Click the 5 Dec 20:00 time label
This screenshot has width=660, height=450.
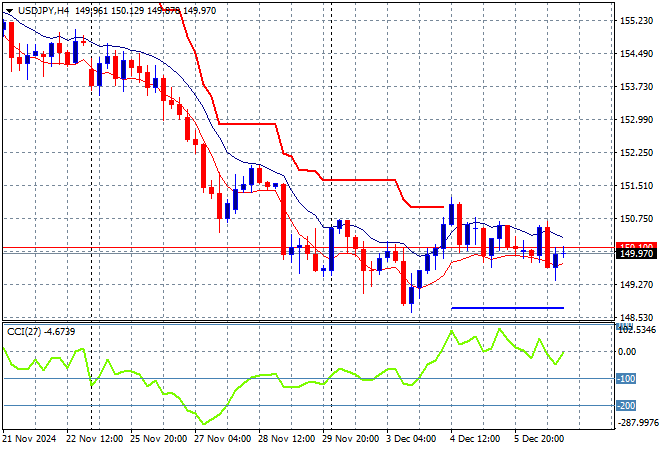pyautogui.click(x=540, y=439)
